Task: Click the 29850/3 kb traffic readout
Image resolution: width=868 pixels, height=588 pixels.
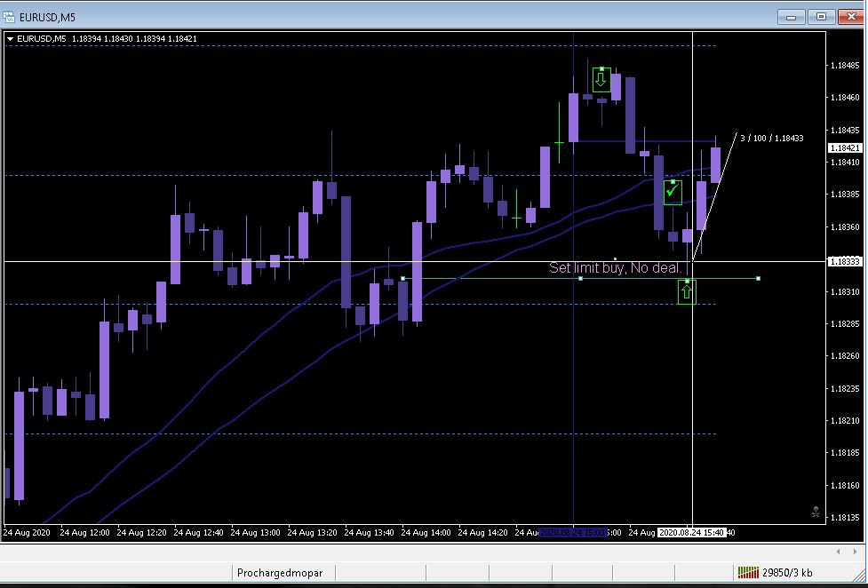Action: (787, 573)
